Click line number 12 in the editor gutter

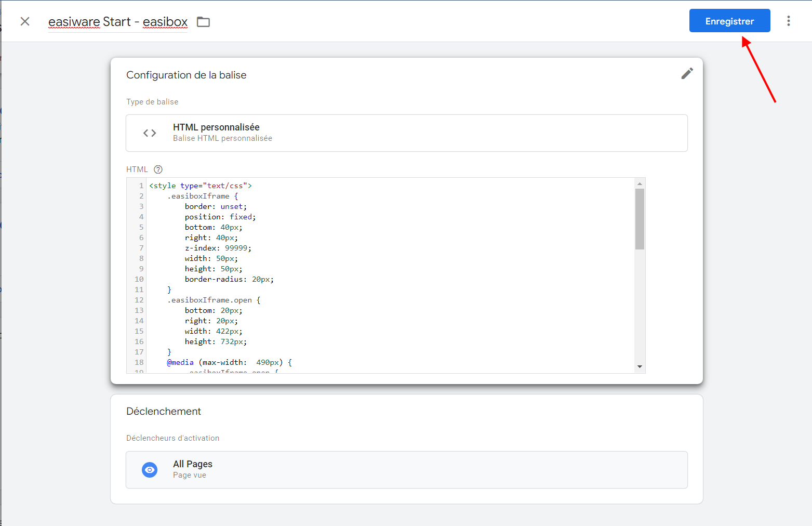point(139,300)
